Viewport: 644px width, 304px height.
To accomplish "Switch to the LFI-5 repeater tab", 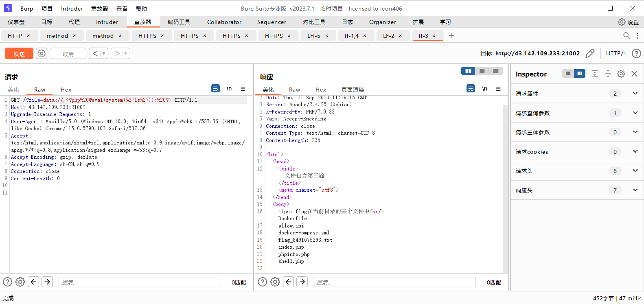I will coord(313,36).
